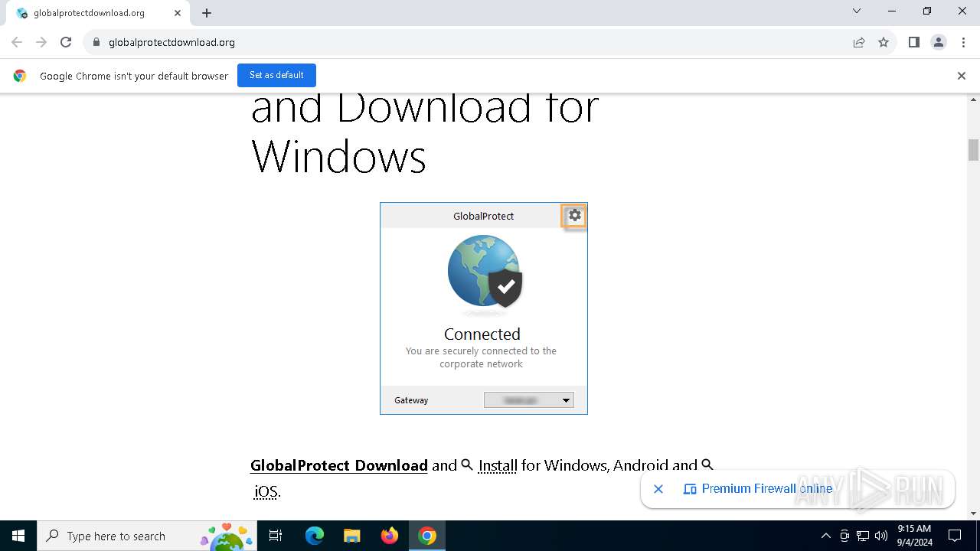The height and width of the screenshot is (551, 980).
Task: Open File Explorer from taskbar
Action: (x=352, y=536)
